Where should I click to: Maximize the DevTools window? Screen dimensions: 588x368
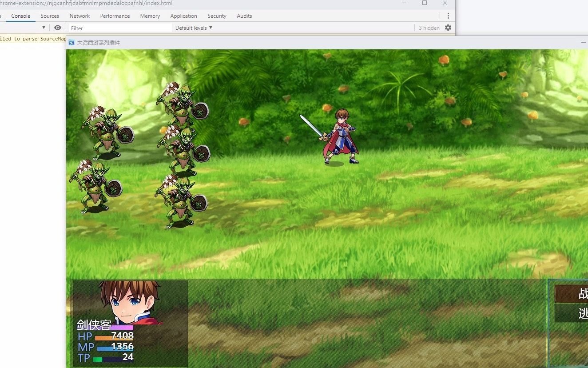pos(425,3)
